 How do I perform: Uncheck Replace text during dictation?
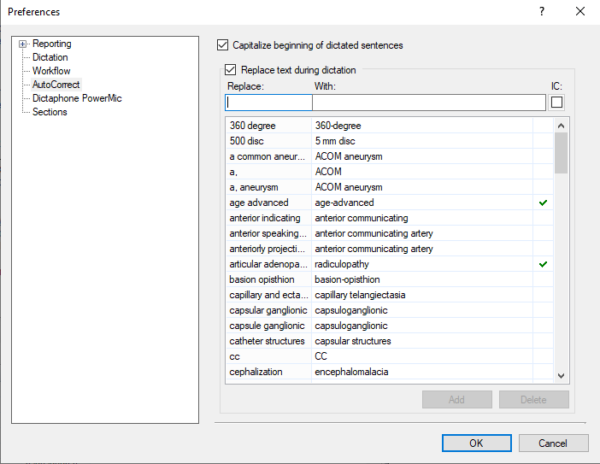pyautogui.click(x=232, y=70)
